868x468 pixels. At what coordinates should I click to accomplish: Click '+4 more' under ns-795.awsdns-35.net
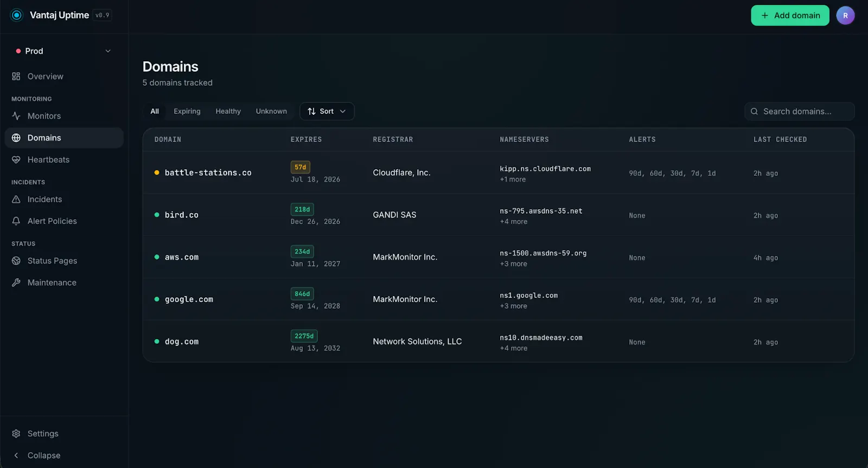pyautogui.click(x=513, y=222)
